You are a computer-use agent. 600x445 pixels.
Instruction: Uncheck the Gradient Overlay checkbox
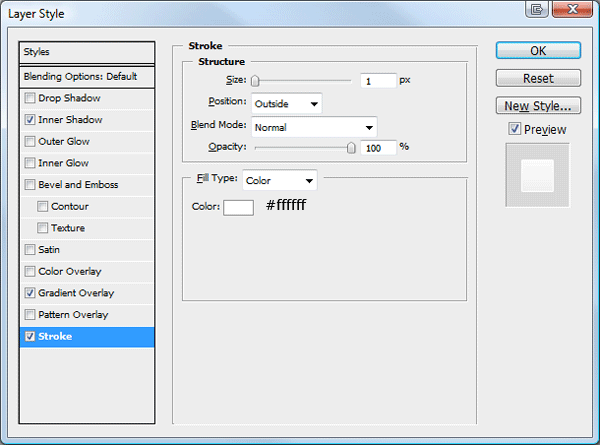coord(30,293)
